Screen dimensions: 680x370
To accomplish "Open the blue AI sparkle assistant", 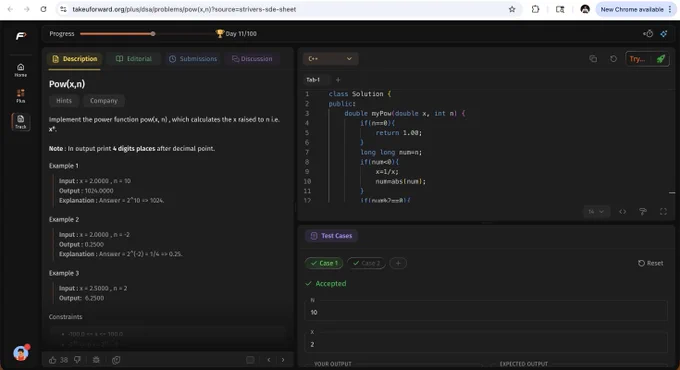I will [664, 34].
